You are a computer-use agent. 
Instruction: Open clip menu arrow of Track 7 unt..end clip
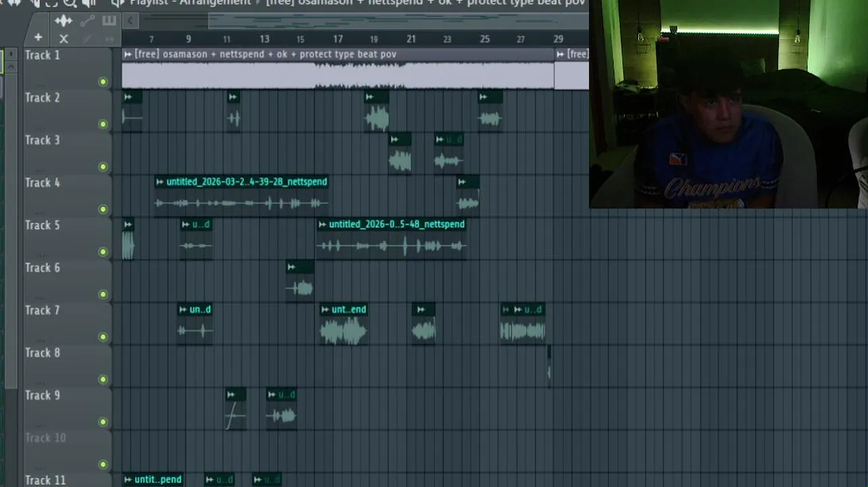325,309
